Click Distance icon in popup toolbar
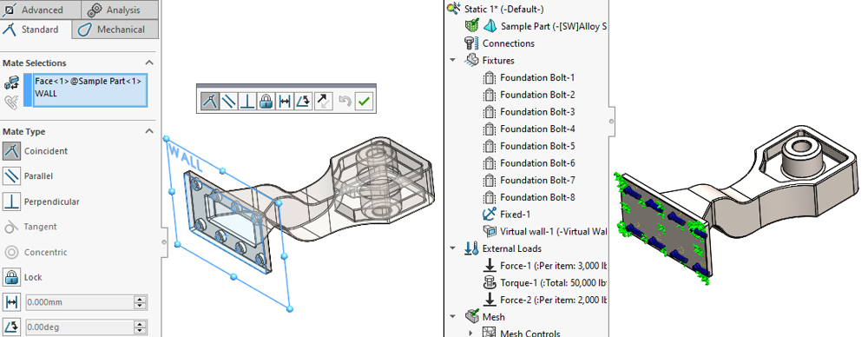Viewport: 868px width, 337px height. (x=285, y=102)
